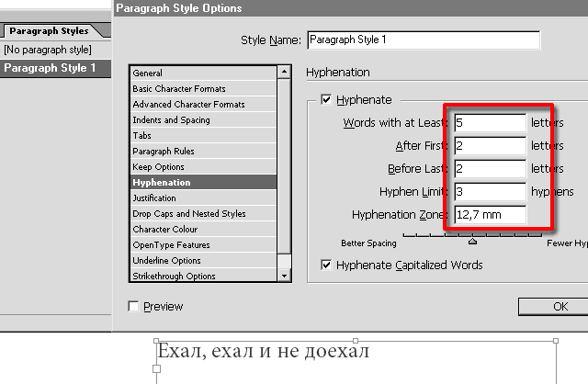This screenshot has width=588, height=384.
Task: Open the Character Colour category
Action: [203, 229]
